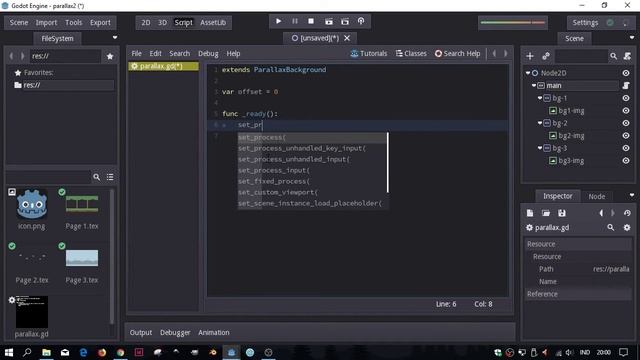Screen dimensions: 640x360
Task: Hide bg1-img sprite
Action: click(626, 111)
